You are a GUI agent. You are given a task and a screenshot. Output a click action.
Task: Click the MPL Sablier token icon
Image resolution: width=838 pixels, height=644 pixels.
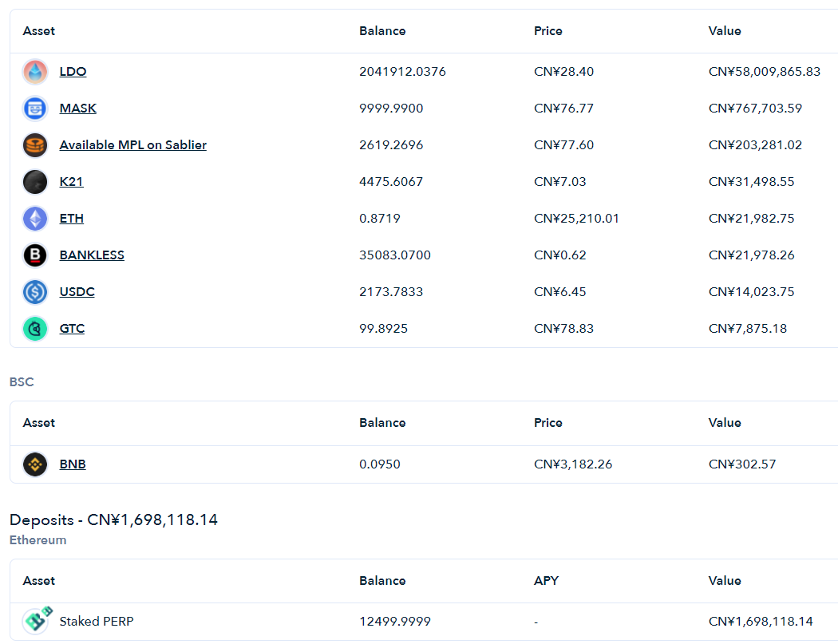[35, 144]
